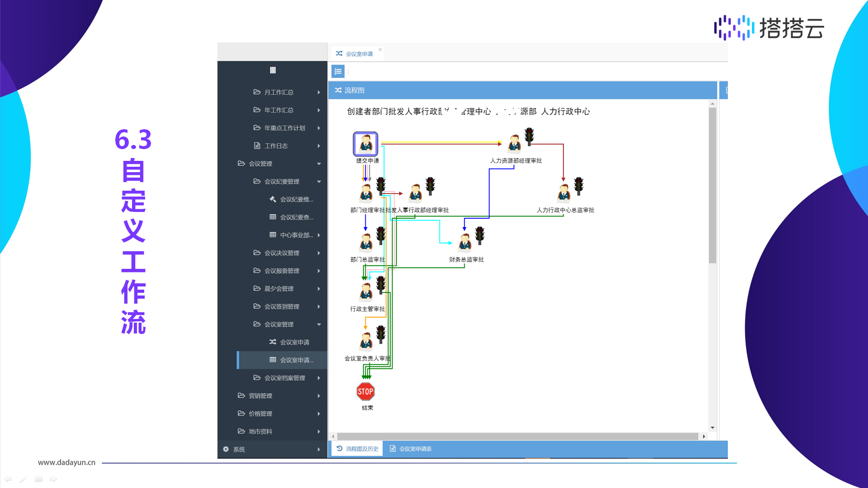Screen dimensions: 868x488
Task: Click the 人力资源部经理审批 node icon
Action: [514, 144]
